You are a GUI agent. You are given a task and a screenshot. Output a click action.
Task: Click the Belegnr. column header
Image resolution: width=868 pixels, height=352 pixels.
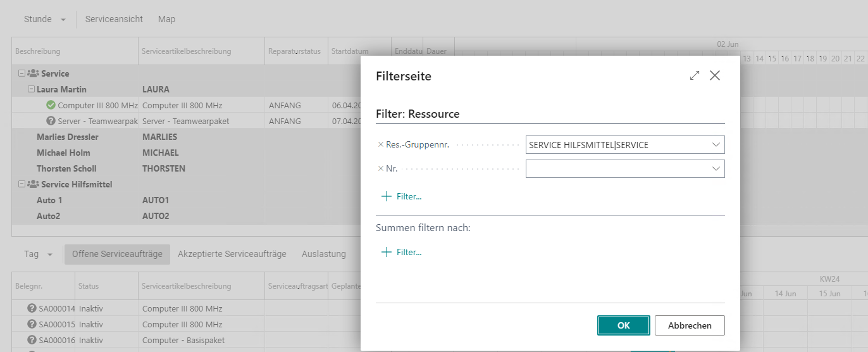click(x=43, y=286)
